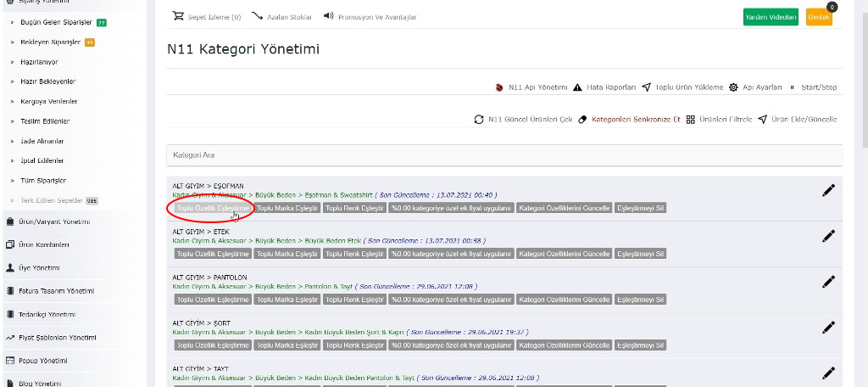Click Toplu Renk Eşleştir for ETEK

tap(354, 254)
